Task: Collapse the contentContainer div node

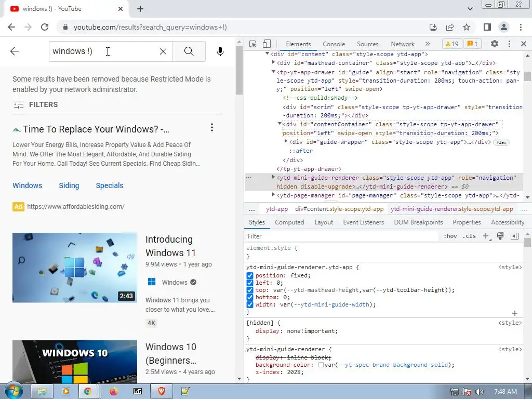Action: (x=280, y=124)
